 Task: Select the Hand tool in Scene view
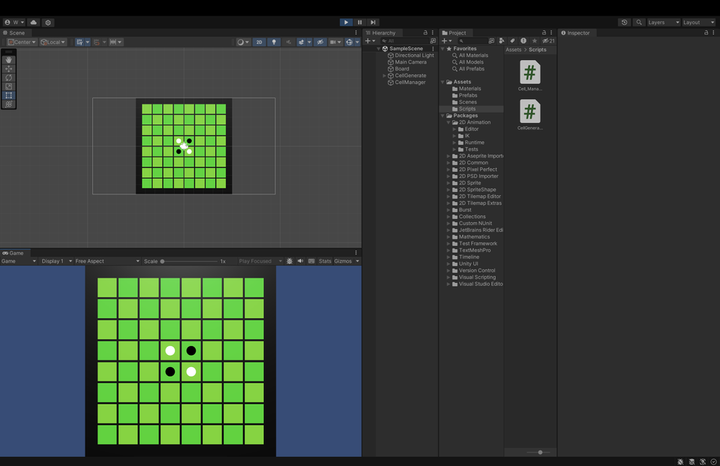tap(9, 59)
